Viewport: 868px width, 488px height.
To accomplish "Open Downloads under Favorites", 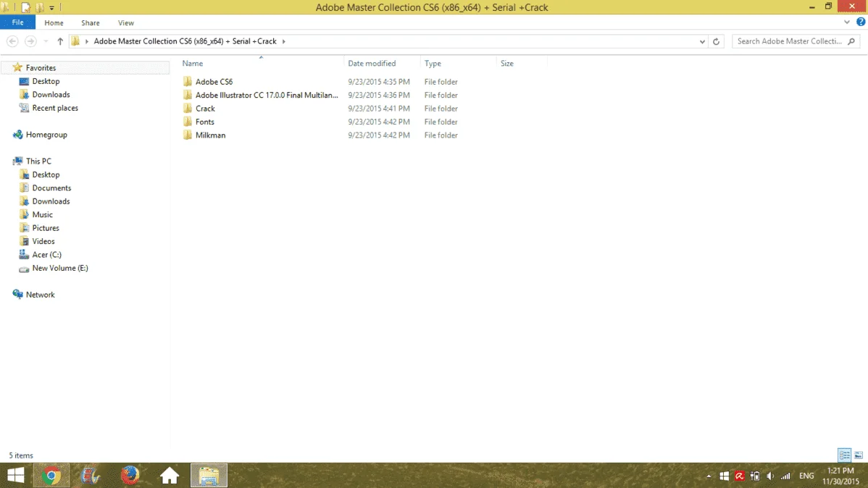I will click(x=51, y=95).
